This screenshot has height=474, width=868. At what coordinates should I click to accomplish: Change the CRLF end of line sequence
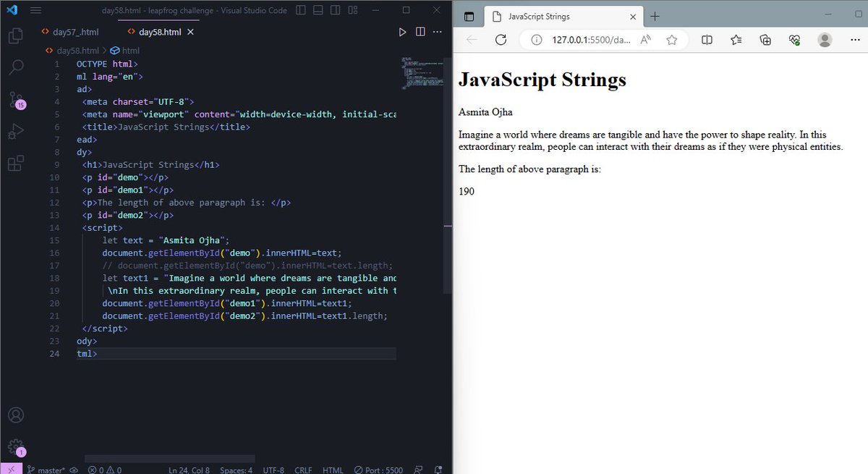[303, 469]
